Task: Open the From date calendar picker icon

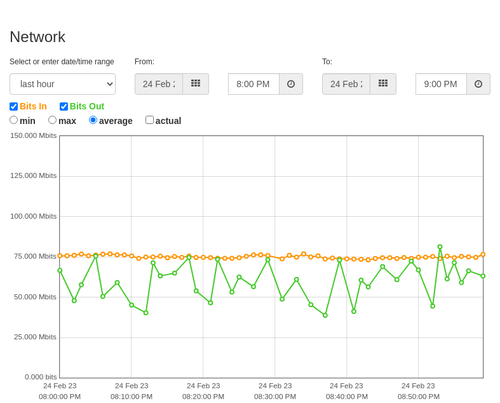Action: click(196, 84)
